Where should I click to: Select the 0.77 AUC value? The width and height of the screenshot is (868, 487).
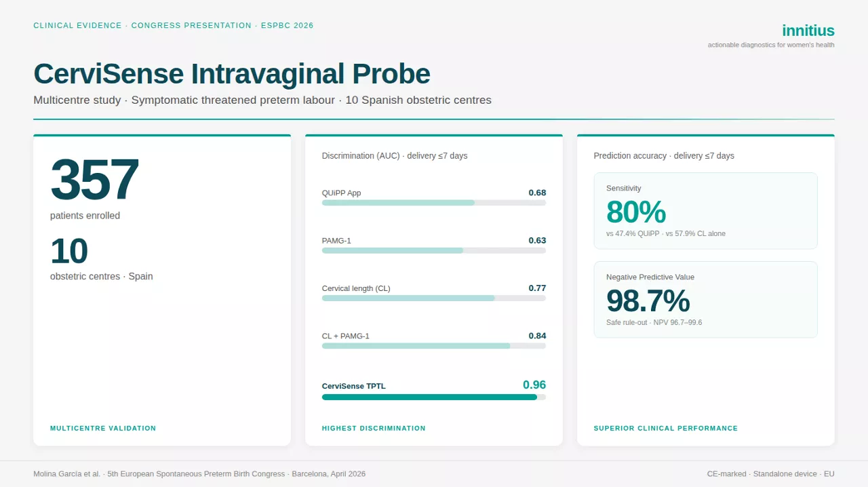537,288
